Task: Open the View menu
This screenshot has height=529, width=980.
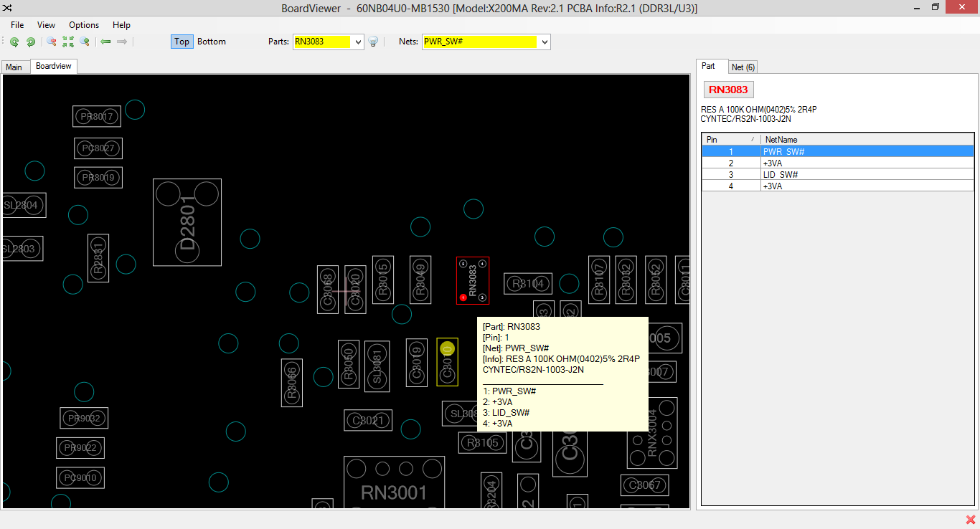Action: coord(46,25)
